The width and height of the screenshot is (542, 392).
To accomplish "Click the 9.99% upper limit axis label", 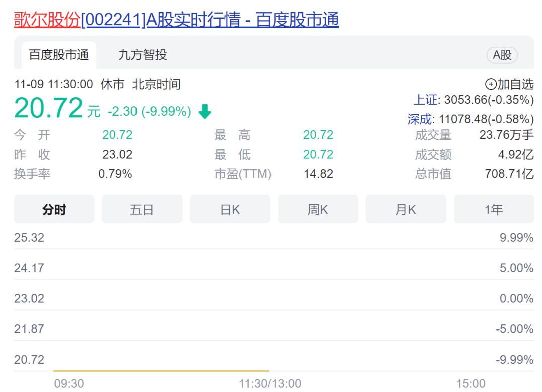I will (x=516, y=237).
